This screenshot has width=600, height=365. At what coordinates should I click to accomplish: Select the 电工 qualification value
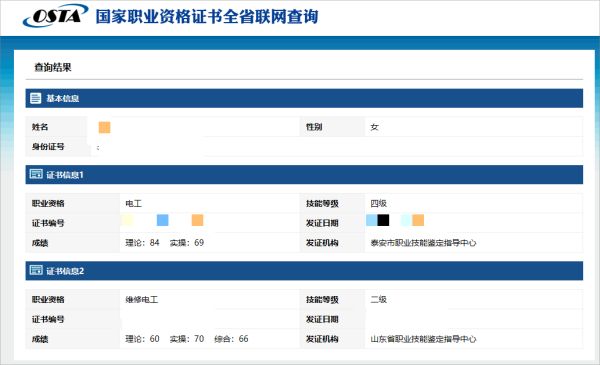tap(134, 204)
